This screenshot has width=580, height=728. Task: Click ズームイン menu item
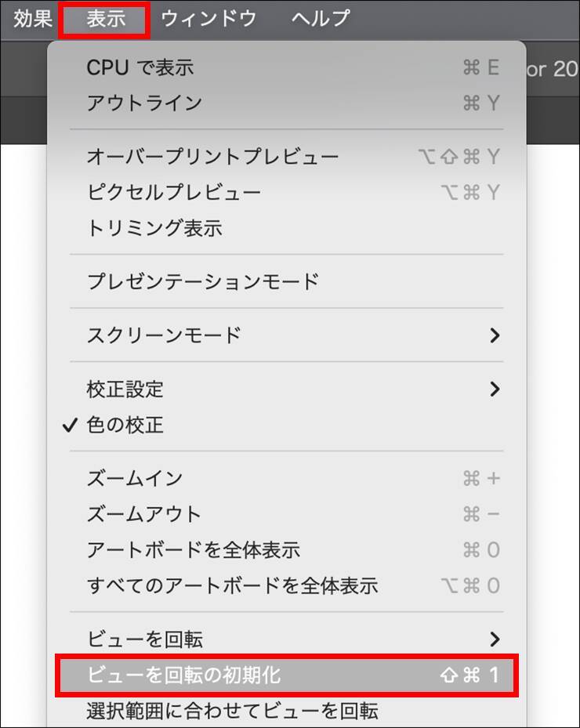point(287,478)
